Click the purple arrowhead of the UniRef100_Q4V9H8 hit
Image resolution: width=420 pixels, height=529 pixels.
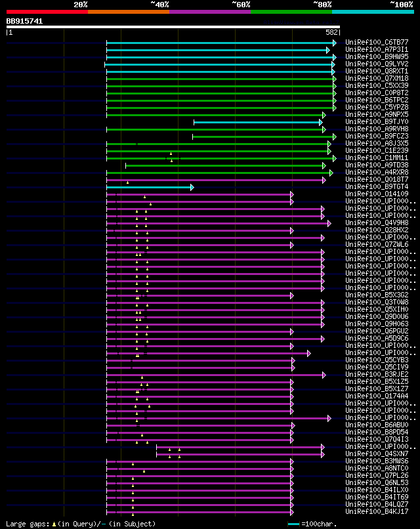point(329,223)
